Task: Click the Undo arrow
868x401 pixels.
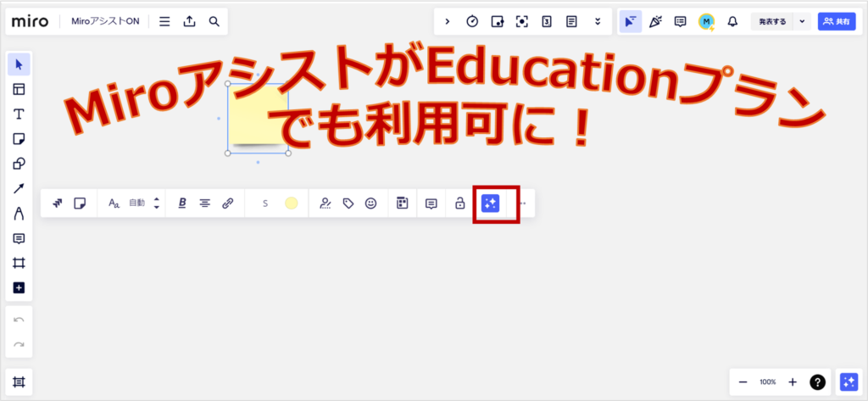Action: (19, 320)
